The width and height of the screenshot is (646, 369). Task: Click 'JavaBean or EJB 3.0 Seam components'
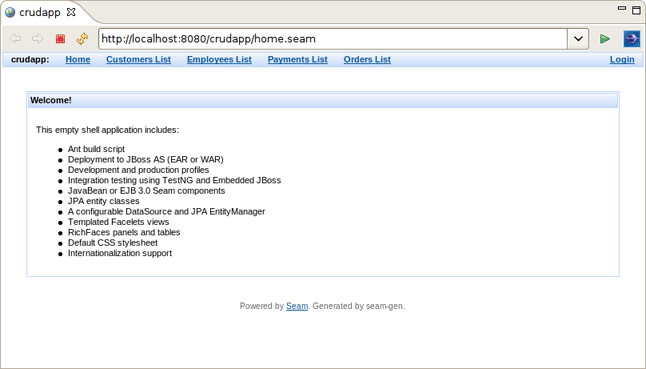(146, 191)
